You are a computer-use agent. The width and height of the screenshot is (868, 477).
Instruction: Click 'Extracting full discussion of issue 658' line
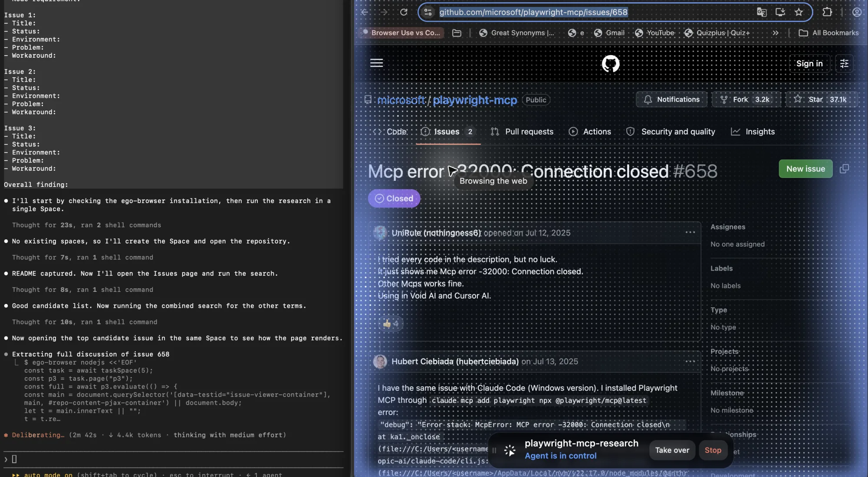[x=91, y=354]
